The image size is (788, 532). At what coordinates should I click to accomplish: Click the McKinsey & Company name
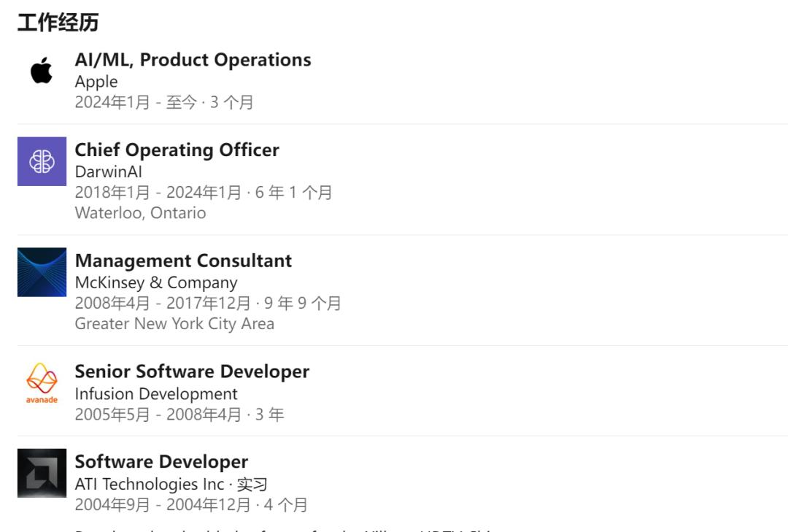pos(156,283)
